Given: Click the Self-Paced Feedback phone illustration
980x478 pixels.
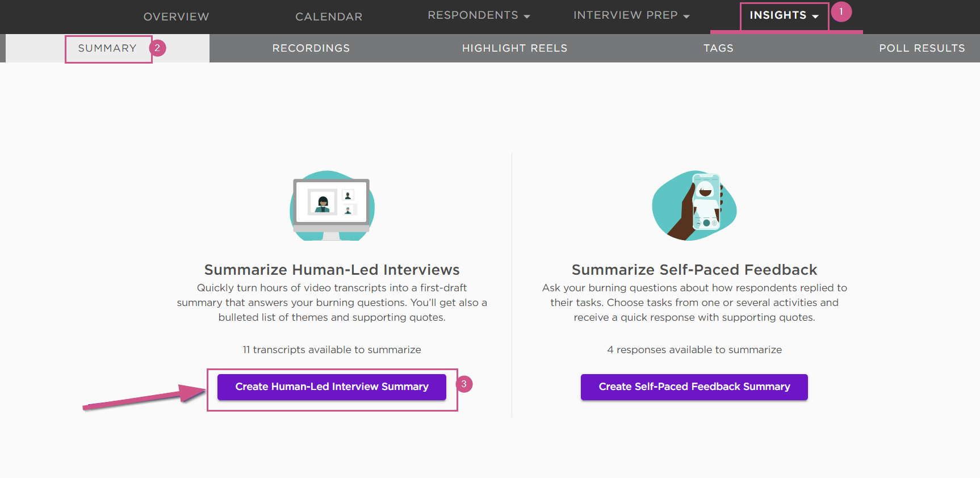Looking at the screenshot, I should click(x=694, y=206).
